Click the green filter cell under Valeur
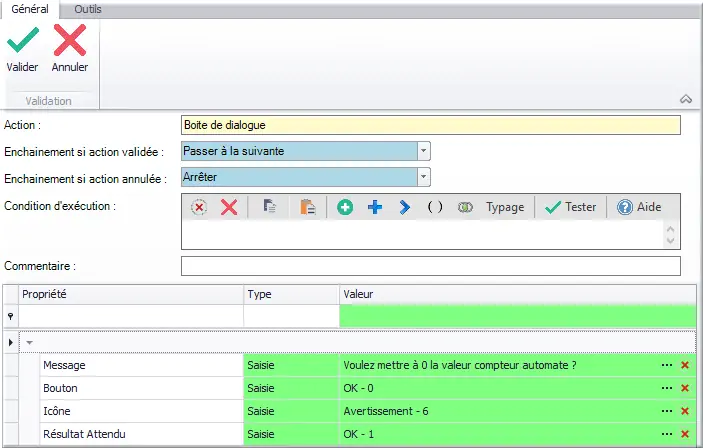Viewport: 703px width, 448px height. click(518, 316)
